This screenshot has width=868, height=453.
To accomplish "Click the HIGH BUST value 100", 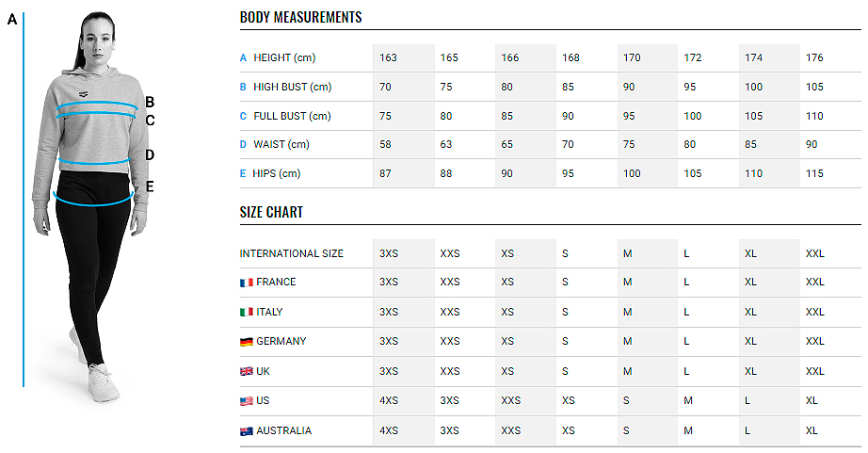I will coord(753,87).
